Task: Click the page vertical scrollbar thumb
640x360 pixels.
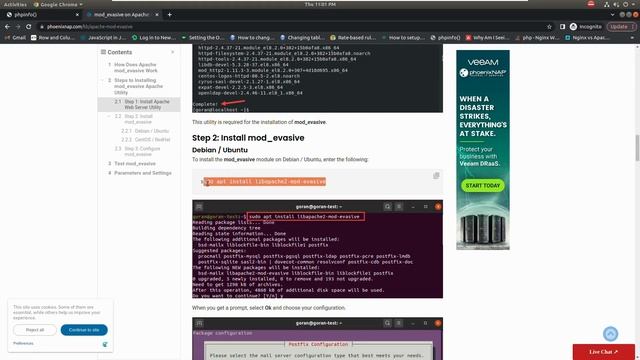Action: click(x=637, y=148)
